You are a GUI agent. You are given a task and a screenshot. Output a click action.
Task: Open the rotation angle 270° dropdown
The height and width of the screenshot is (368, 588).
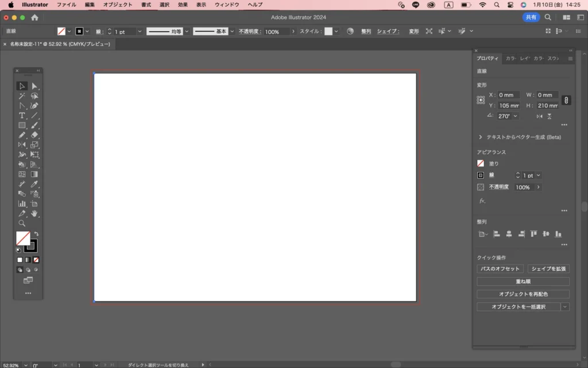point(515,116)
